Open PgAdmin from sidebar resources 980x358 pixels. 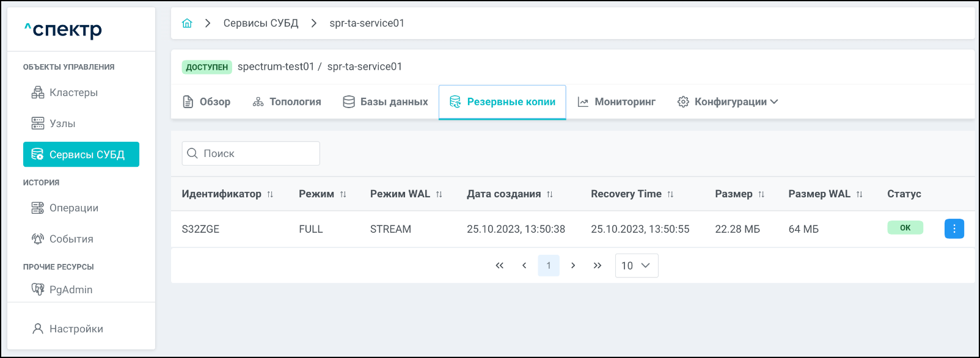(71, 290)
